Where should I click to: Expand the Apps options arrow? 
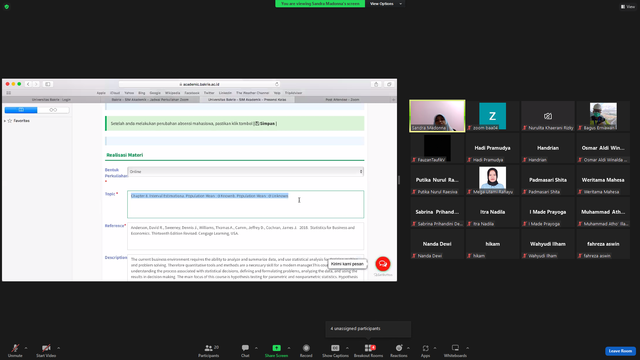tap(435, 348)
